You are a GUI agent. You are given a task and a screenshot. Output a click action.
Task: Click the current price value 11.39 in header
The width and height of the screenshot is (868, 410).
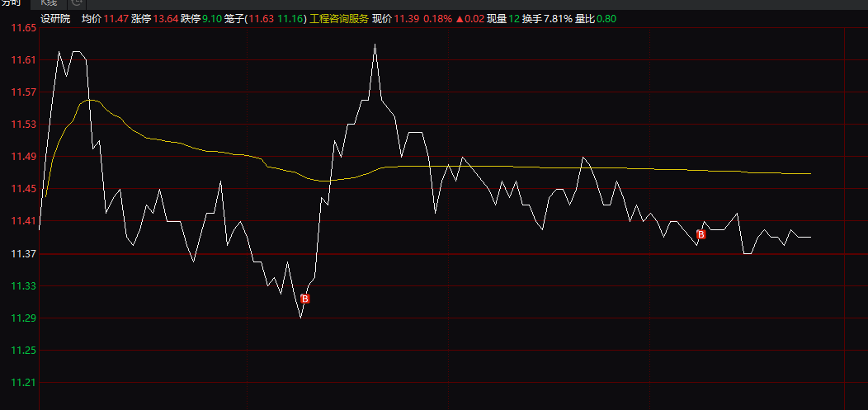[x=406, y=19]
